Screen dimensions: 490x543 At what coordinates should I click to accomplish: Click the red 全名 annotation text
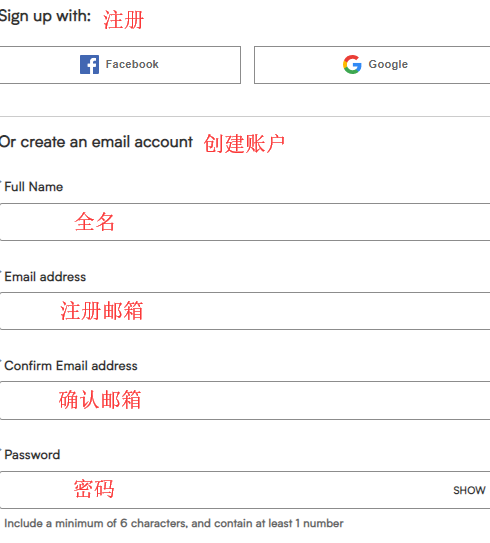point(94,222)
